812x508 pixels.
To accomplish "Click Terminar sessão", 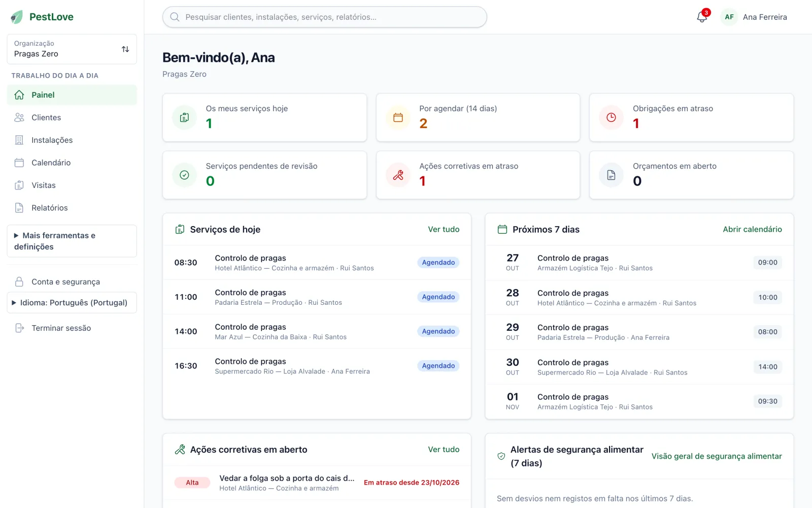I will pos(72,328).
